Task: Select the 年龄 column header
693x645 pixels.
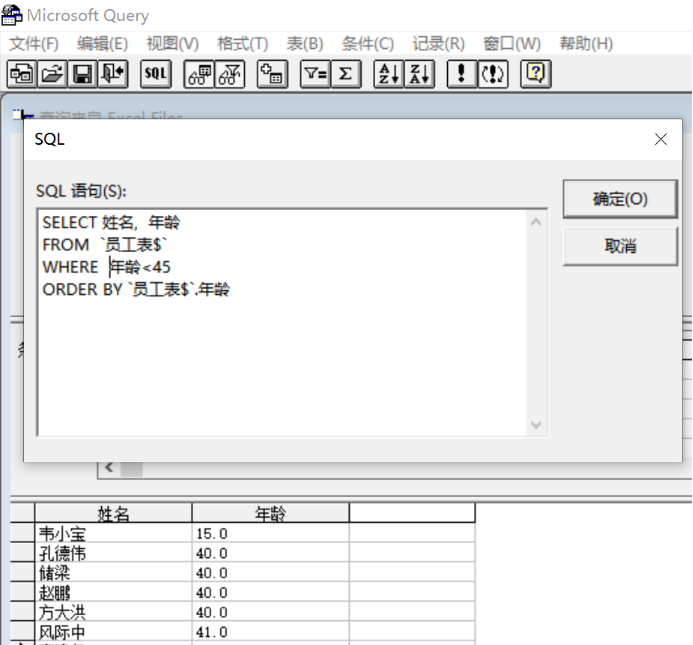Action: coord(270,513)
